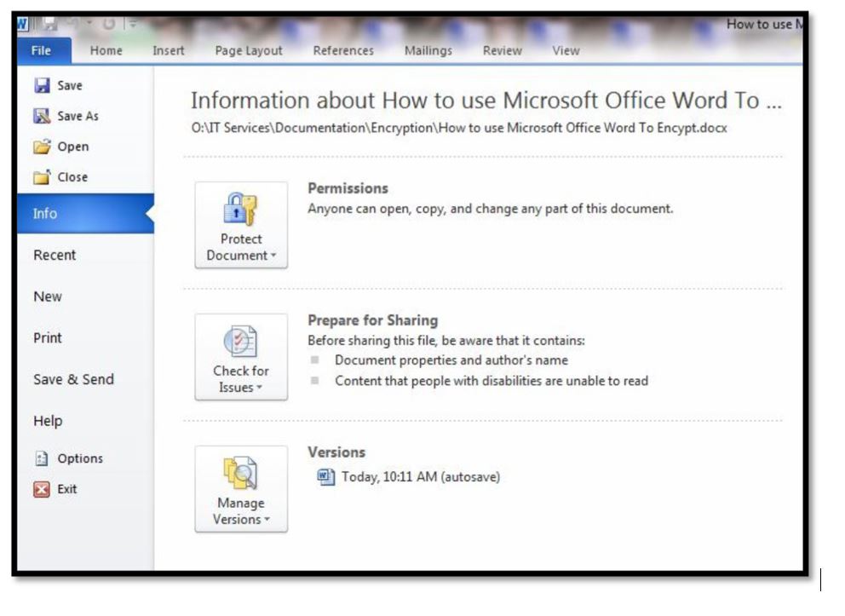Screen dimensions: 845x616
Task: Open Word Options from sidebar
Action: click(x=42, y=459)
